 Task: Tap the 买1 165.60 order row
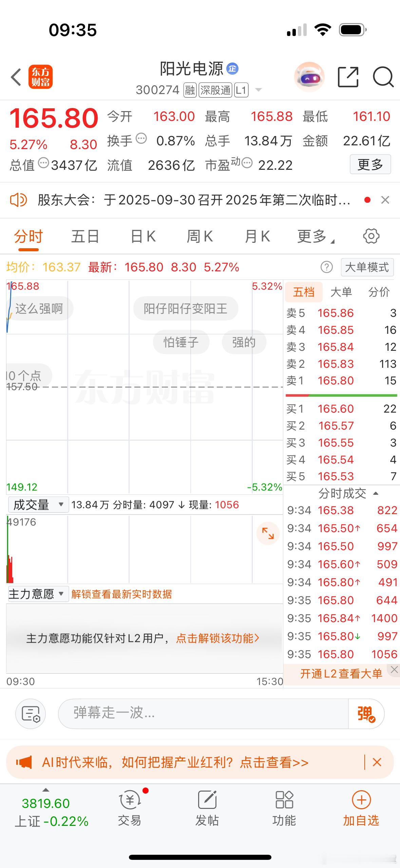pos(341,409)
